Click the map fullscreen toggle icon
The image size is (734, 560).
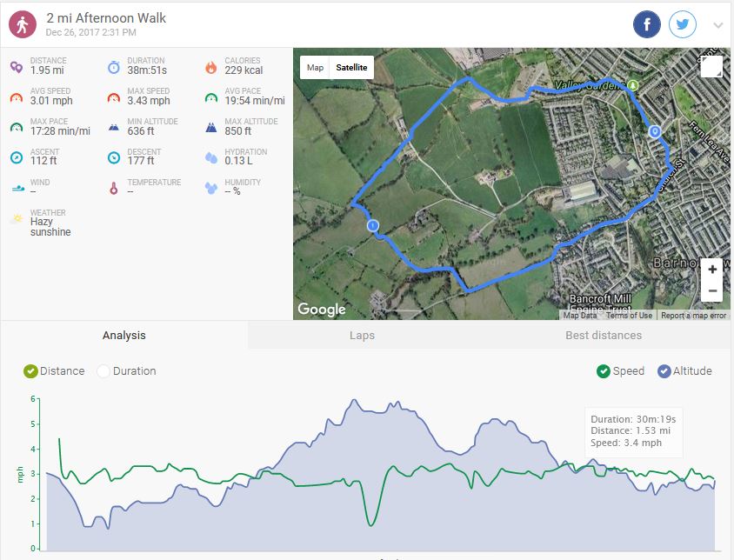point(711,67)
